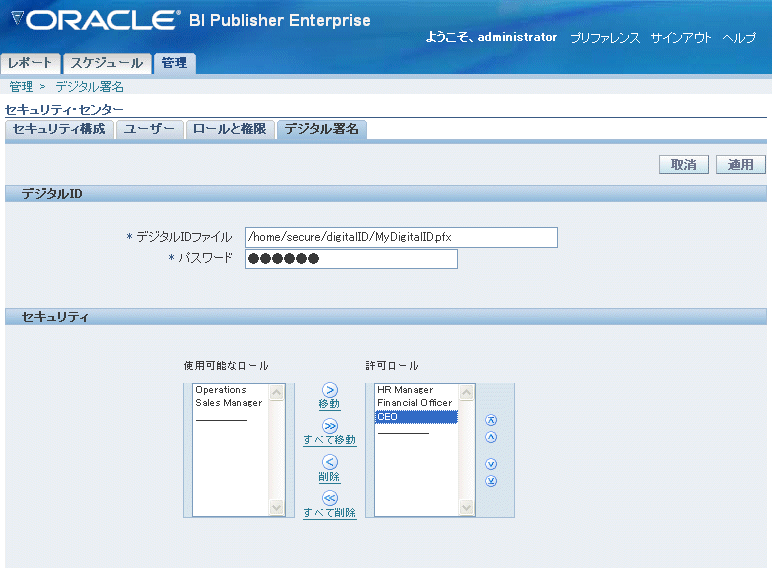
Task: Open the ヘルプ link
Action: point(739,37)
